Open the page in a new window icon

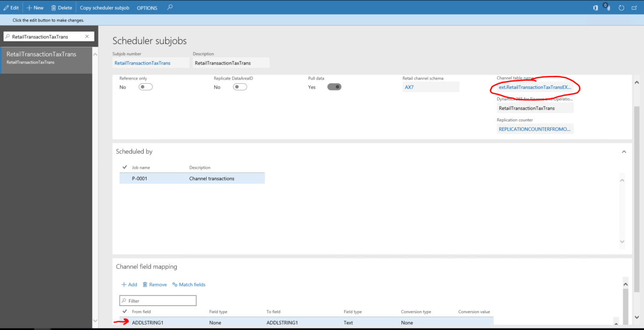(x=635, y=7)
